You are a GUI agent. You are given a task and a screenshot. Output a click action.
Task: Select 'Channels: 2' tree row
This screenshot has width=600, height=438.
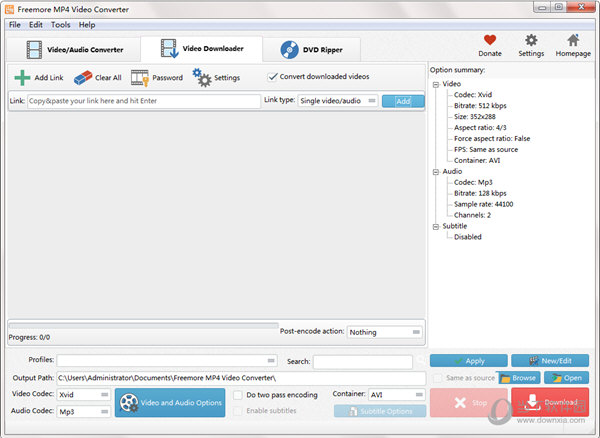click(x=472, y=215)
